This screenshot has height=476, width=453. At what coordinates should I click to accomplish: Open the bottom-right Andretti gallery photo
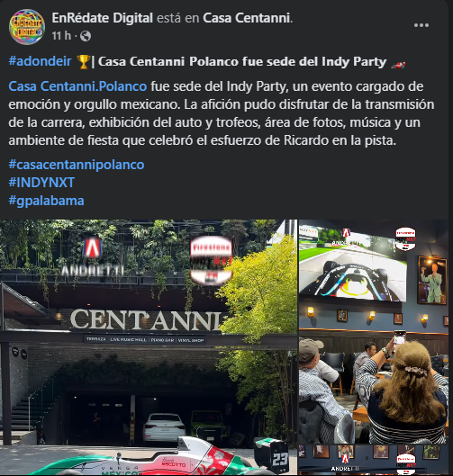pos(374,460)
